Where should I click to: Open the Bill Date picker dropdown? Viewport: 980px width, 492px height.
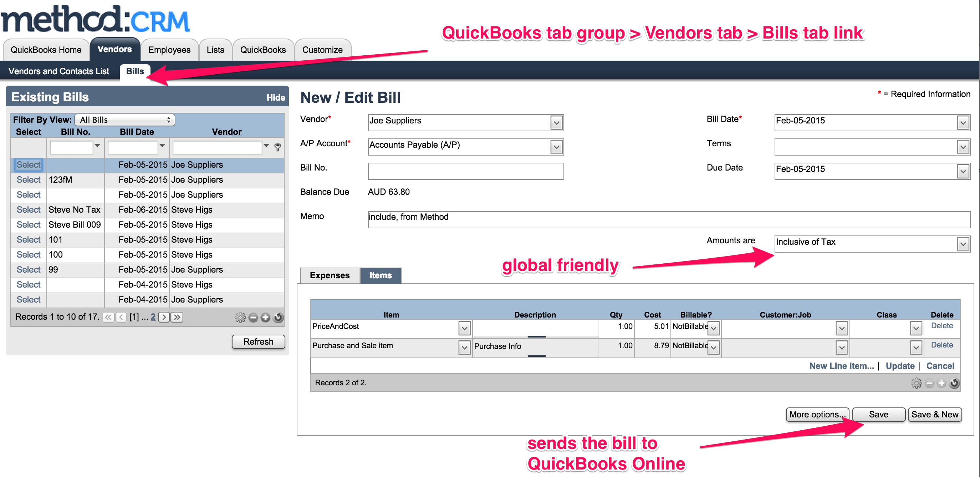(963, 123)
